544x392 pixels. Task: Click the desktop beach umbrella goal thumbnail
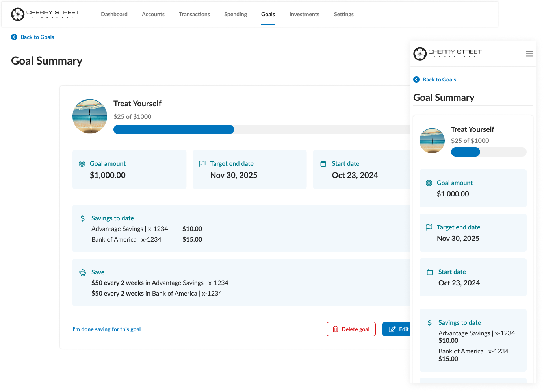[x=90, y=116]
